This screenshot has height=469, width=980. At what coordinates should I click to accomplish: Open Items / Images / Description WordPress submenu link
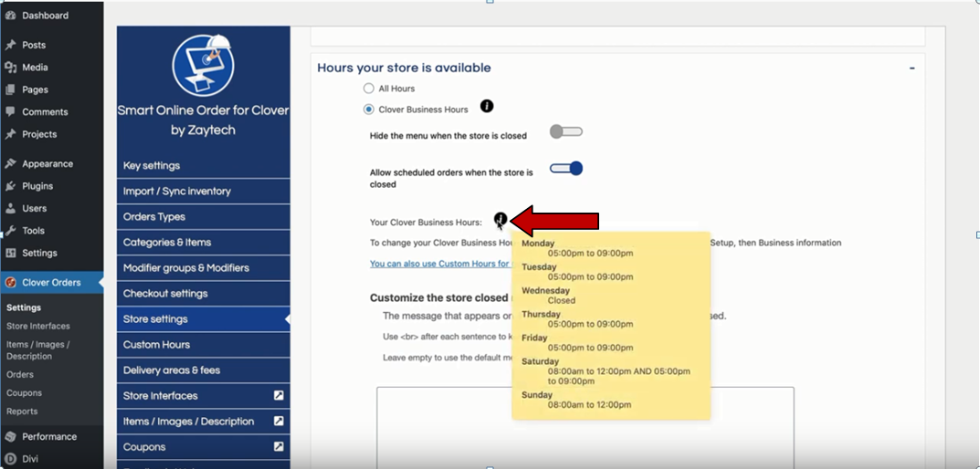[x=37, y=350]
